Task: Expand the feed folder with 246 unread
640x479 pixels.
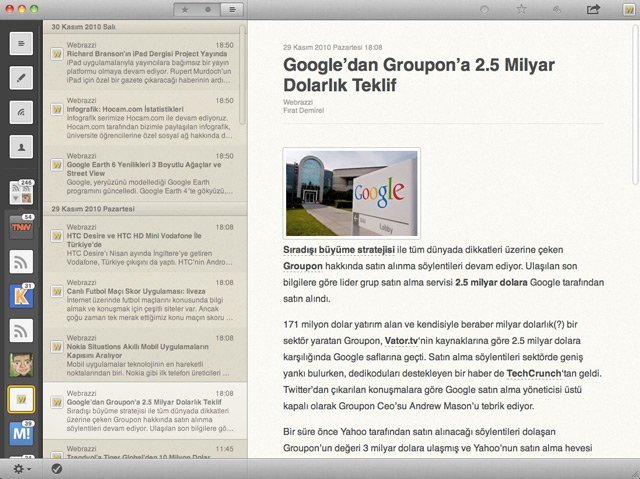Action: pos(20,192)
